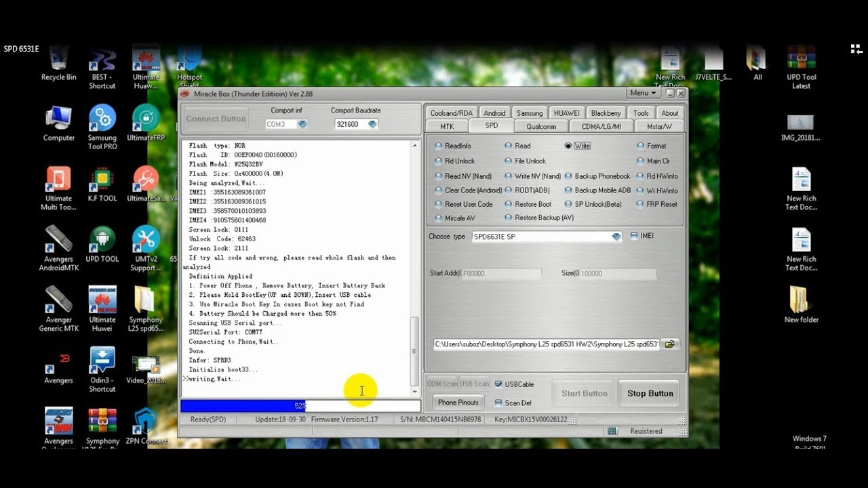
Task: Click the USB Scan button
Action: pyautogui.click(x=475, y=384)
